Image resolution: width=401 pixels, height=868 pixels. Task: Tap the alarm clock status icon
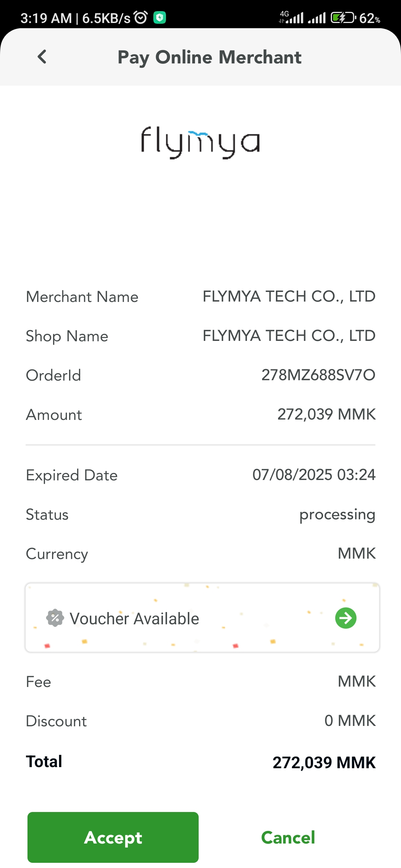click(141, 17)
